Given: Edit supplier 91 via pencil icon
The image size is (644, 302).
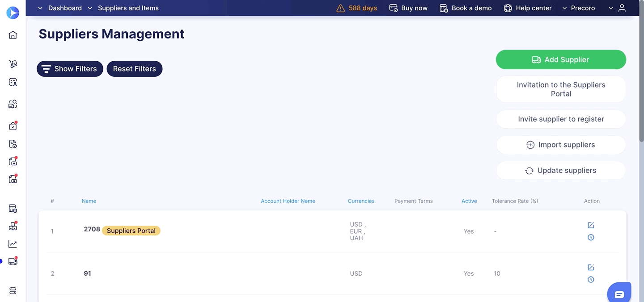Looking at the screenshot, I should point(591,267).
